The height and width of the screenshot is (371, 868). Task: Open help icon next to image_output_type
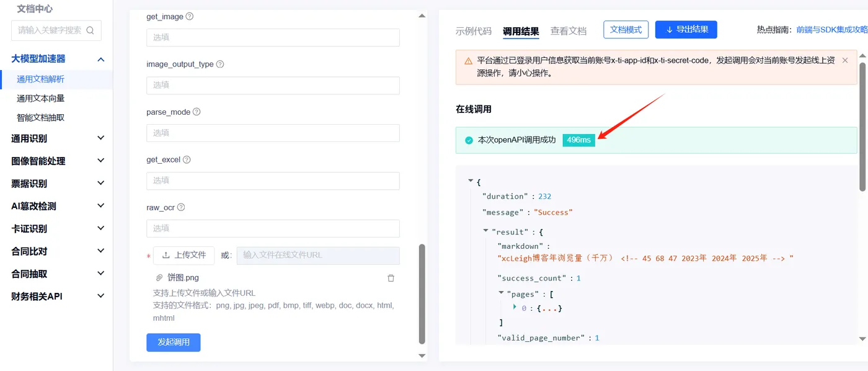[x=220, y=64]
